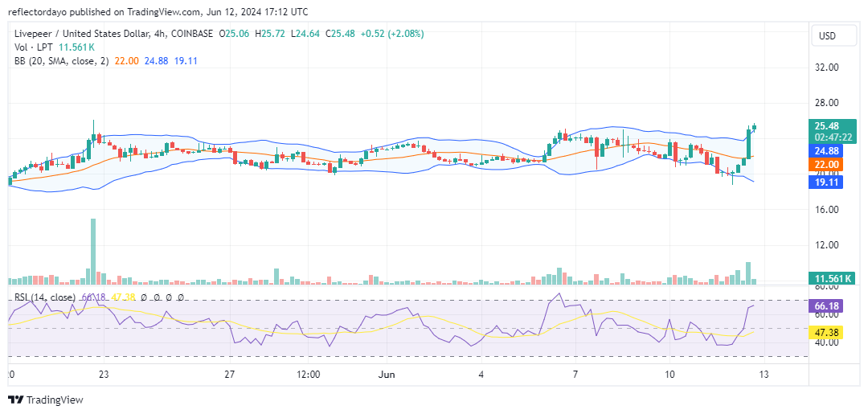Click the 4 date label on time axis
Screen dimensions: 868x414
481,374
